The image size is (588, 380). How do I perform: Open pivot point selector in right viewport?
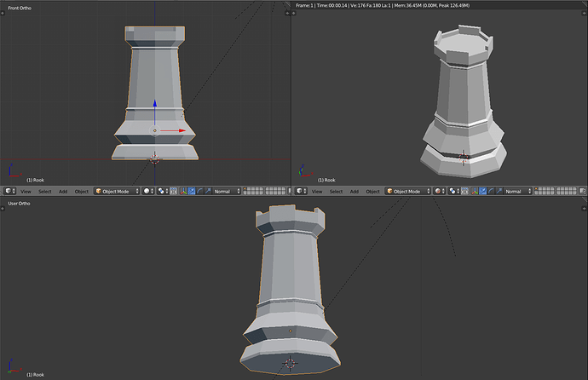pos(453,191)
